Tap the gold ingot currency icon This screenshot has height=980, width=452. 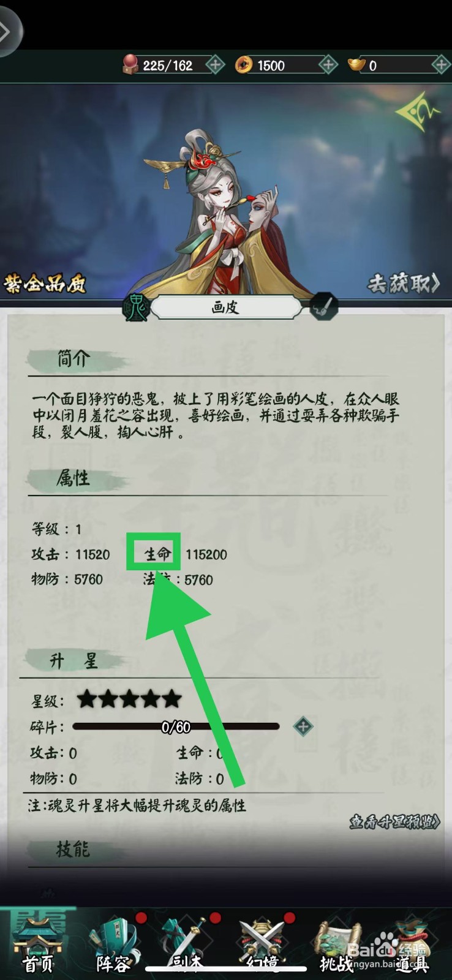[356, 64]
